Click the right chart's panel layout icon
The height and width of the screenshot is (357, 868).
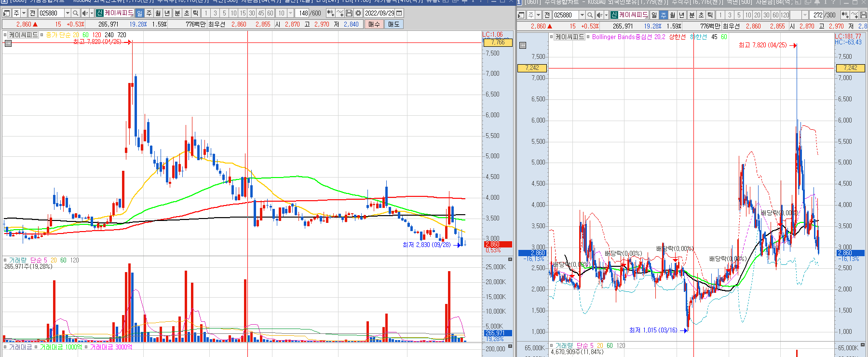[x=521, y=15]
